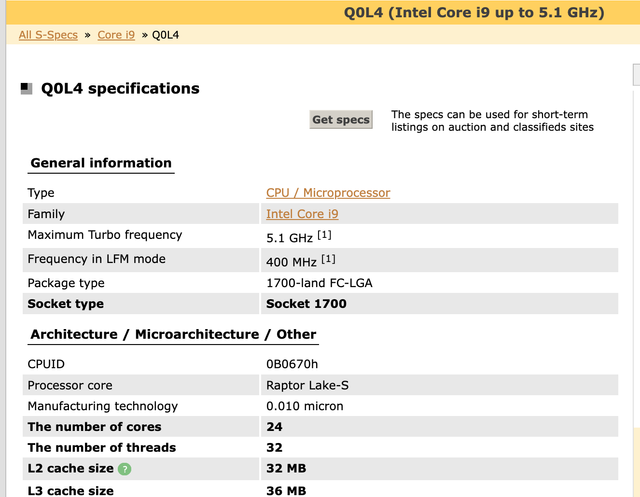Click the Processor core label
The image size is (640, 497).
[x=70, y=386]
